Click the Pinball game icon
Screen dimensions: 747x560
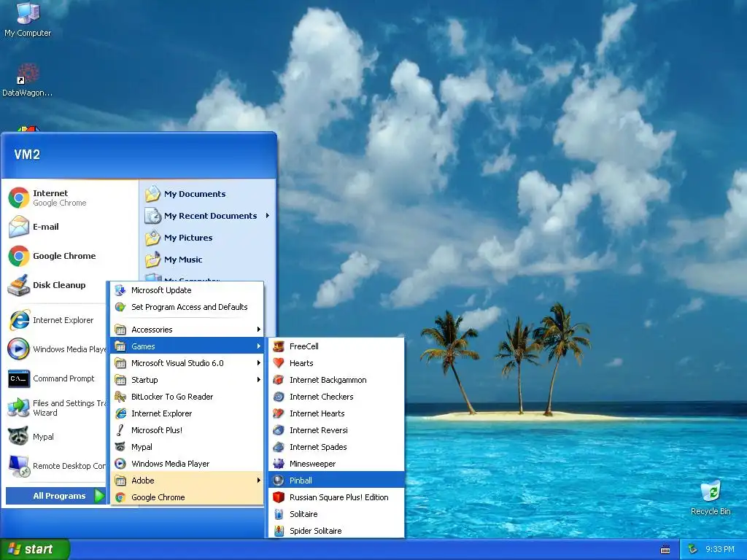[279, 481]
